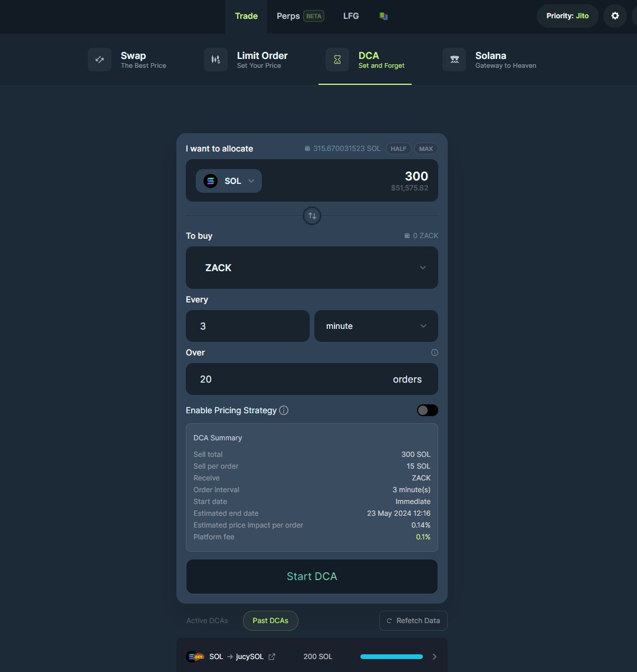Click the 3 minute(s) order interval value

tap(411, 490)
